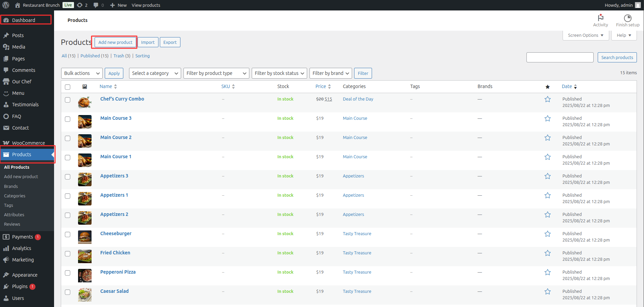
Task: Check the Chef's Curry Combo row checkbox
Action: (x=68, y=100)
